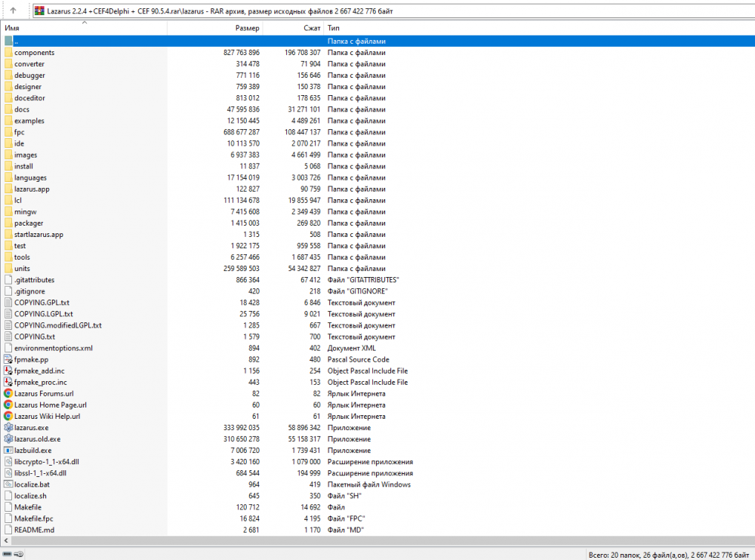Sort by the Сжат column header
Image resolution: width=755 pixels, height=560 pixels.
tap(312, 28)
